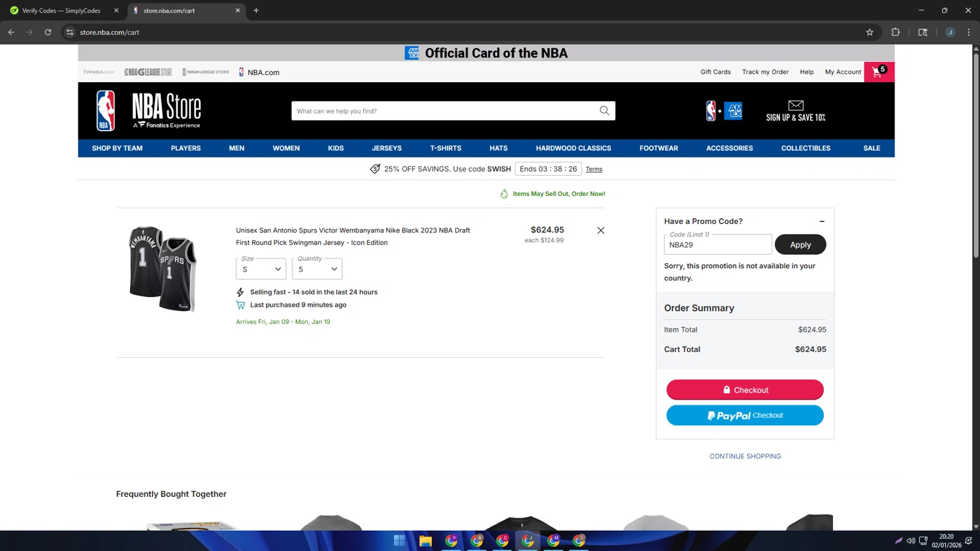Viewport: 980px width, 551px height.
Task: Open the Size dropdown
Action: tap(261, 269)
